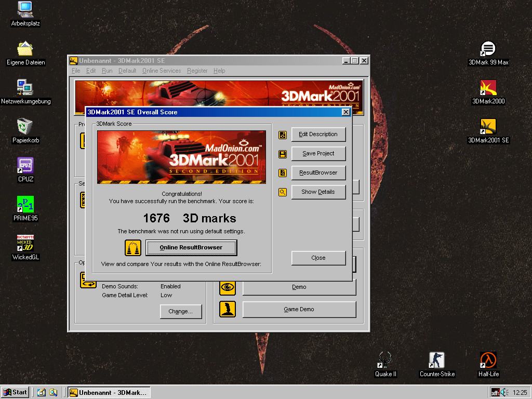The width and height of the screenshot is (532, 399).
Task: Select the 3DMark2001 SE desktop shortcut
Action: tap(488, 131)
